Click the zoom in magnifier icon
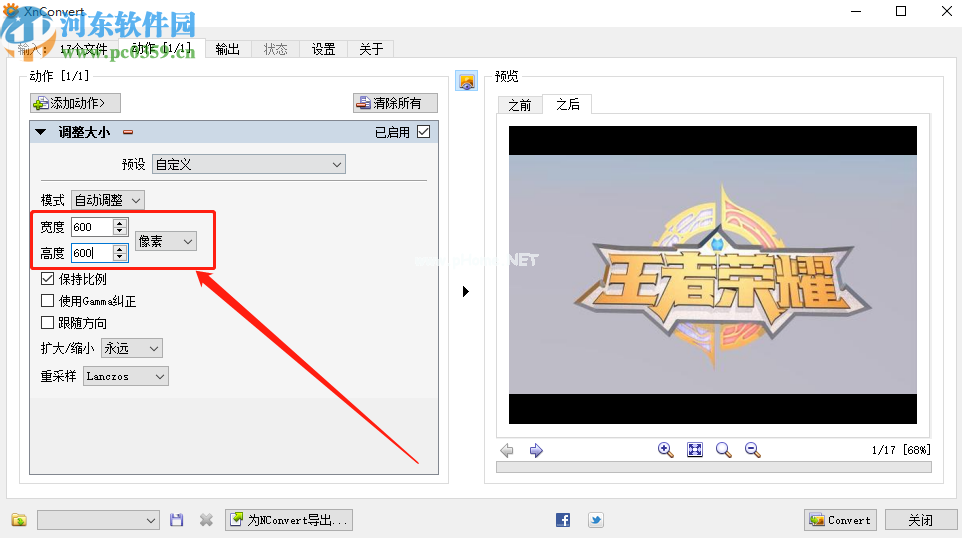The width and height of the screenshot is (962, 538). (x=666, y=450)
